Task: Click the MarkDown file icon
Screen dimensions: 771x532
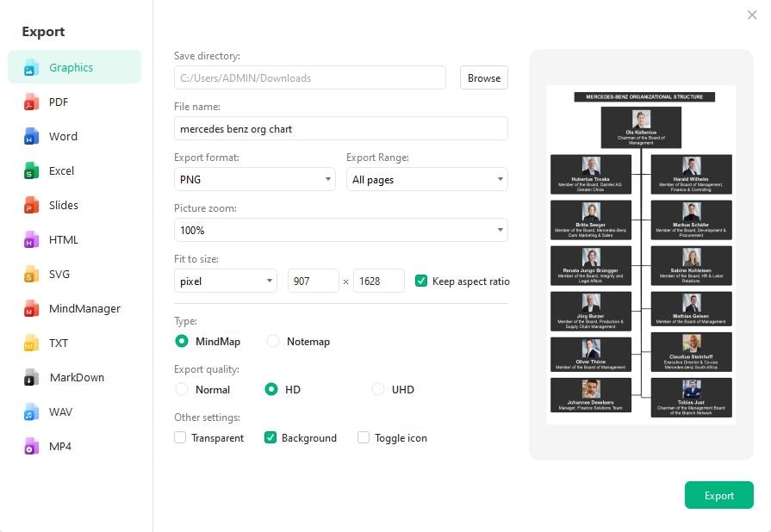Action: coord(31,377)
